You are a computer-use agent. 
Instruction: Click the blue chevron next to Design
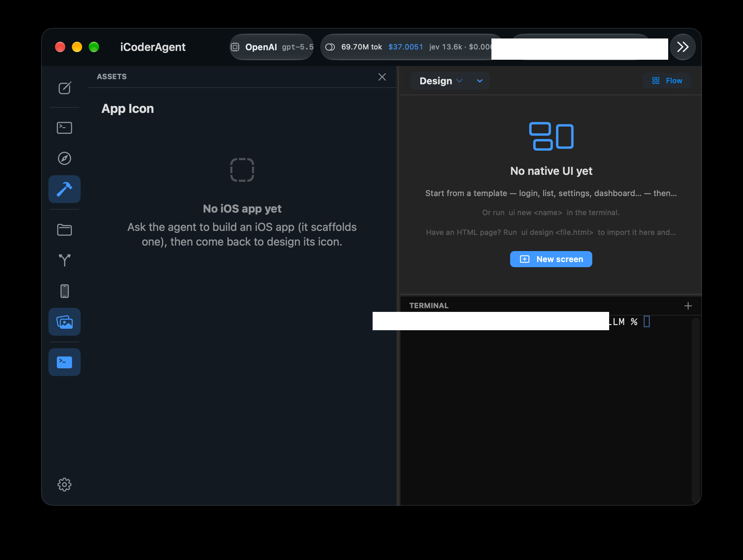pyautogui.click(x=480, y=81)
